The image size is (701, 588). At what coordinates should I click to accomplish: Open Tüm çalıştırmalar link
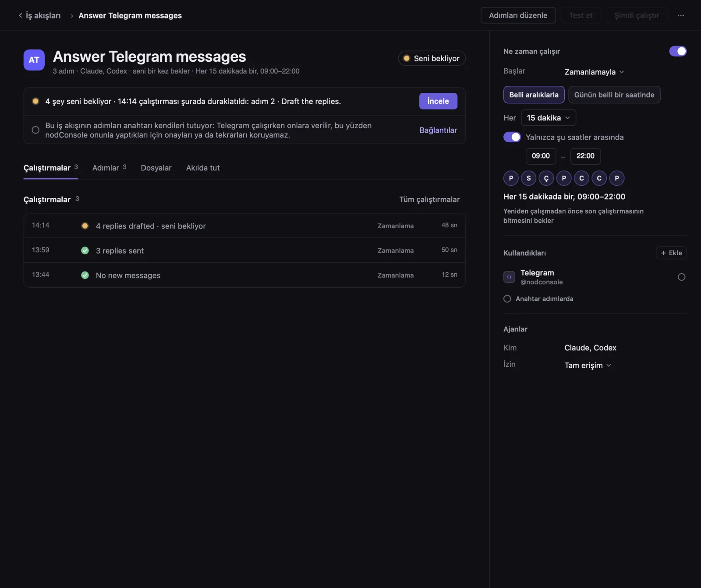(429, 200)
